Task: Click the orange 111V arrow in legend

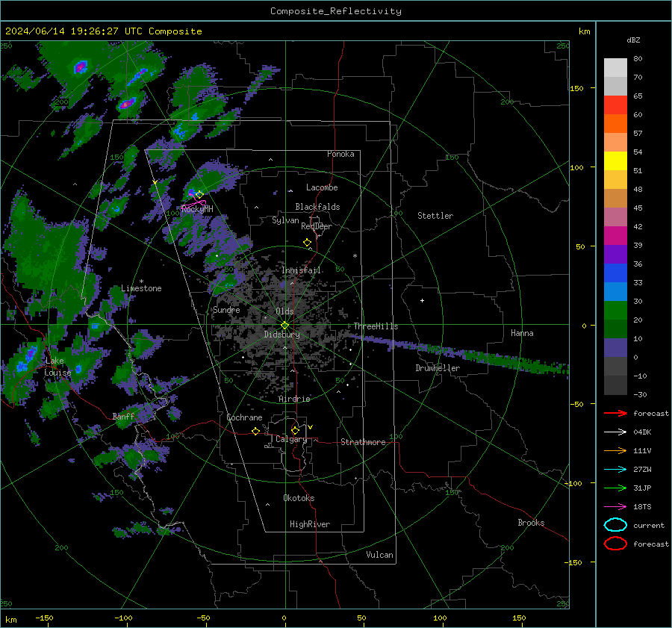Action: pos(615,450)
